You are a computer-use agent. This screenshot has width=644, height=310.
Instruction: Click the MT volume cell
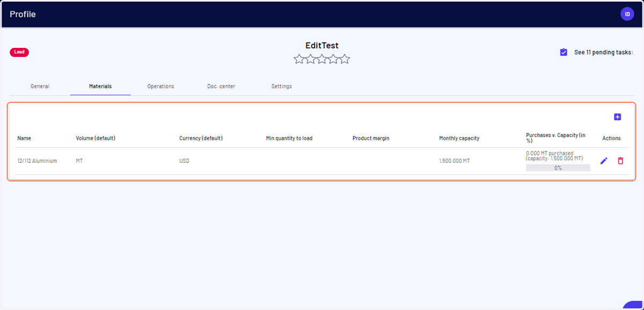coord(79,161)
